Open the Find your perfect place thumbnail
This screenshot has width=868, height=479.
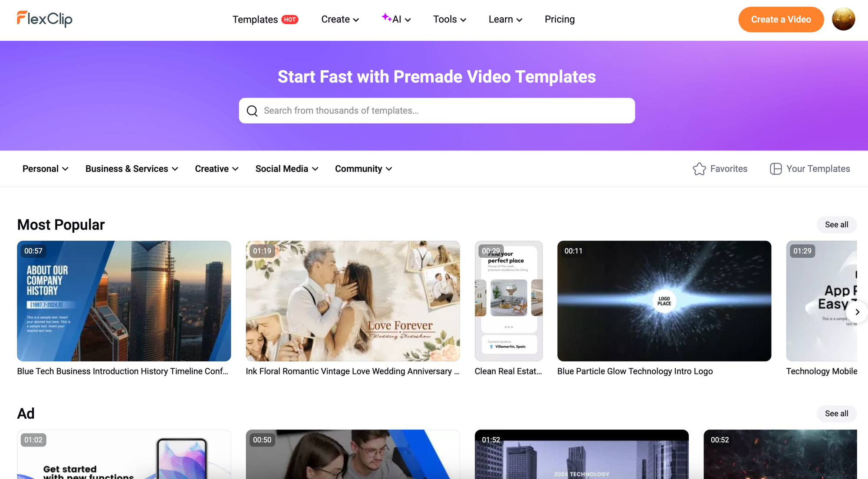pos(509,301)
